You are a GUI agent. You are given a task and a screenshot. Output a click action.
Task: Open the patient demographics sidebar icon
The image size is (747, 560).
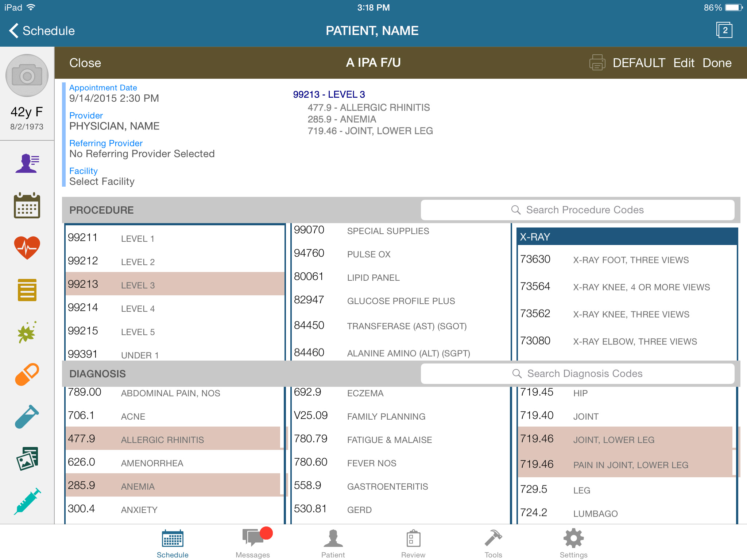[x=27, y=163]
